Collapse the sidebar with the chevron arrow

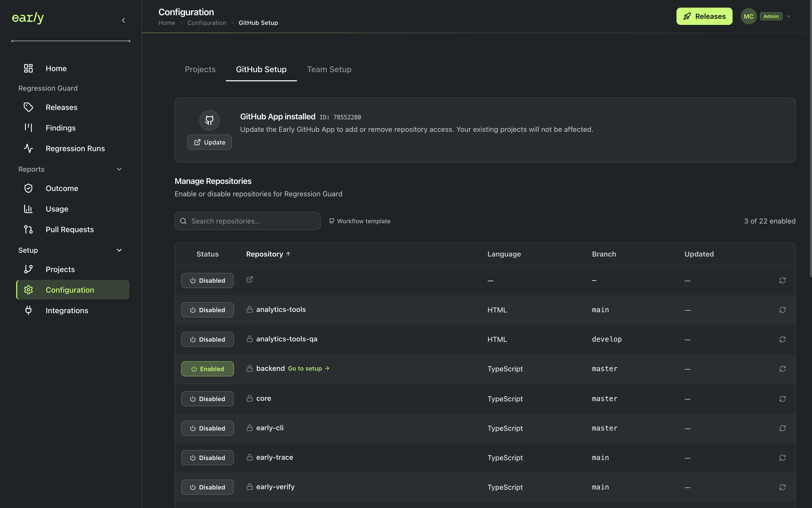tap(123, 20)
